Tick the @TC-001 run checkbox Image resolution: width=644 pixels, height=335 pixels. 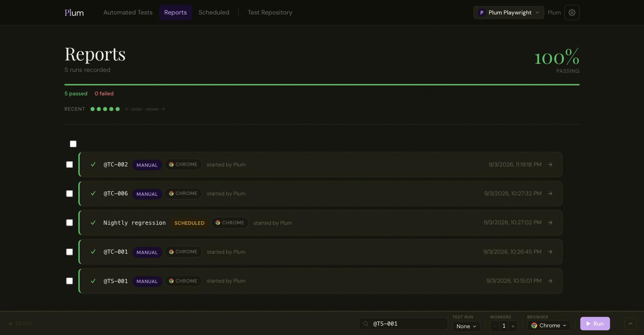[x=69, y=252]
